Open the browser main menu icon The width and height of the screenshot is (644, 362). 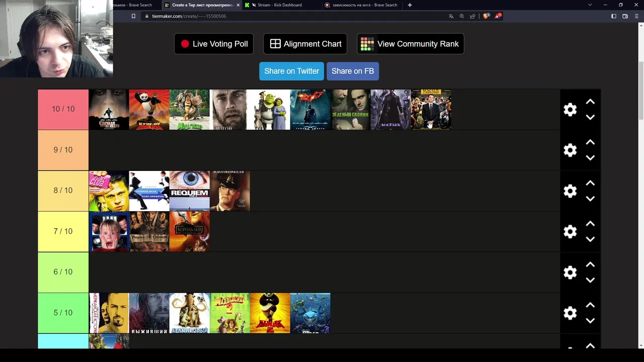pyautogui.click(x=636, y=16)
